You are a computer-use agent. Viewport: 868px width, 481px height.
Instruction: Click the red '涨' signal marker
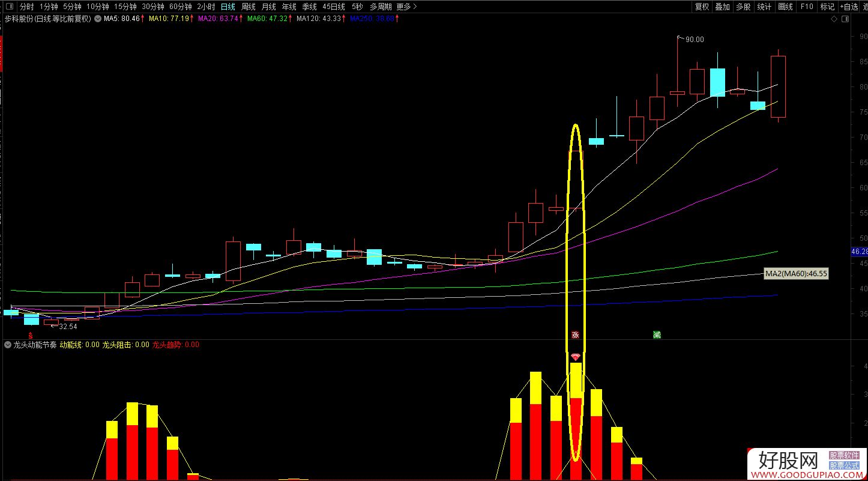click(575, 334)
